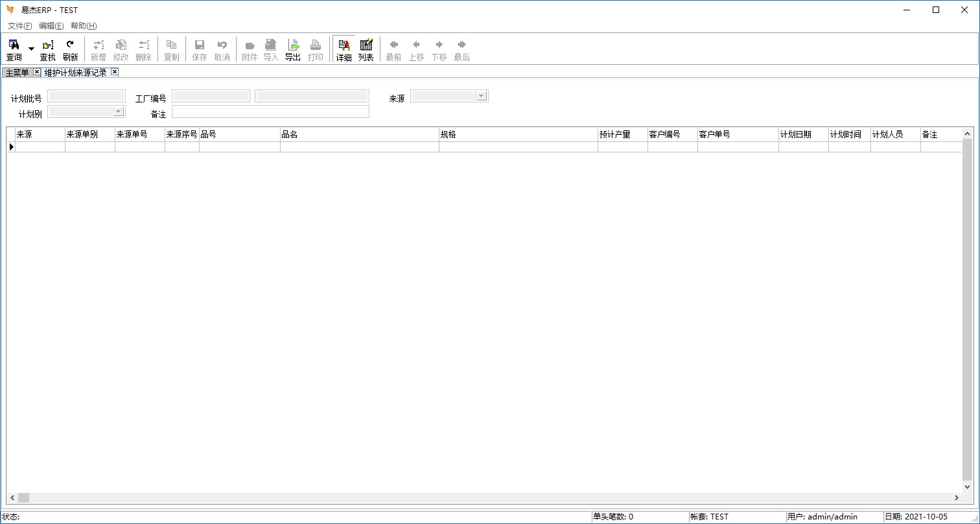980x524 pixels.
Task: Close the 维护计划来源记录 tab
Action: (115, 72)
